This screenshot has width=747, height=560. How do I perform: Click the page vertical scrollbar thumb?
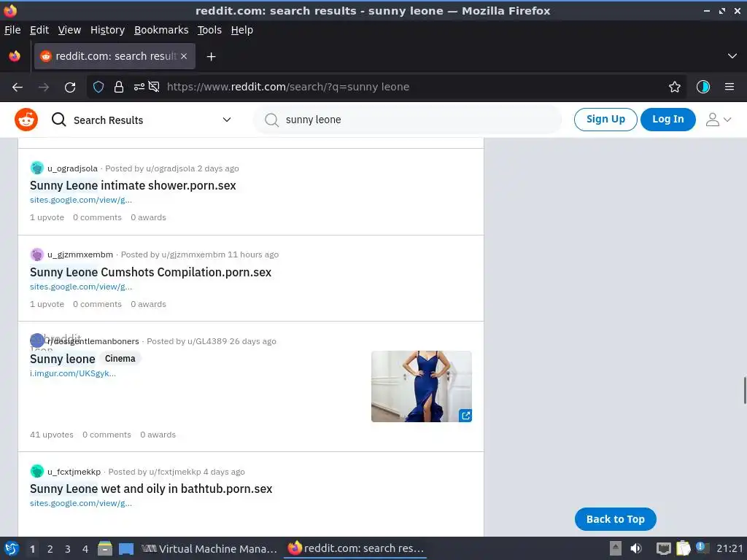tap(745, 390)
